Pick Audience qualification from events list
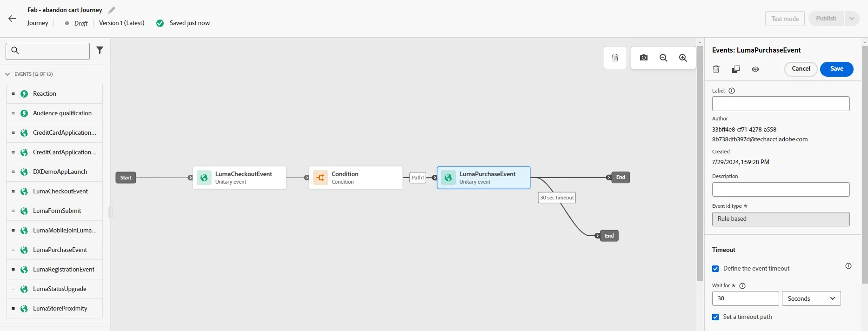The height and width of the screenshot is (331, 868). 54,113
